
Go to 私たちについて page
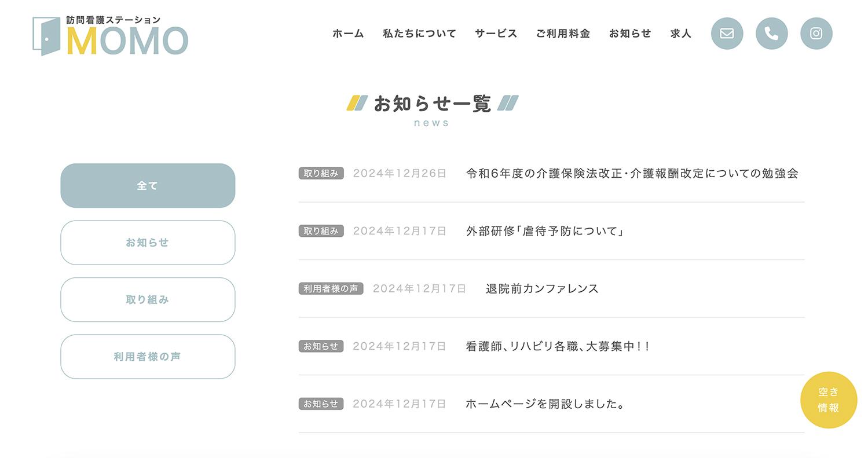[419, 34]
